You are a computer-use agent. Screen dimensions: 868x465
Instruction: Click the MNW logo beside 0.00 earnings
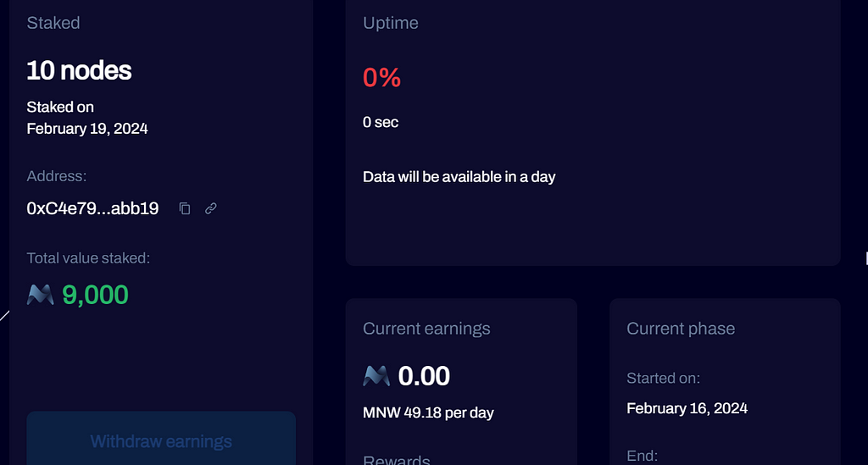(376, 376)
